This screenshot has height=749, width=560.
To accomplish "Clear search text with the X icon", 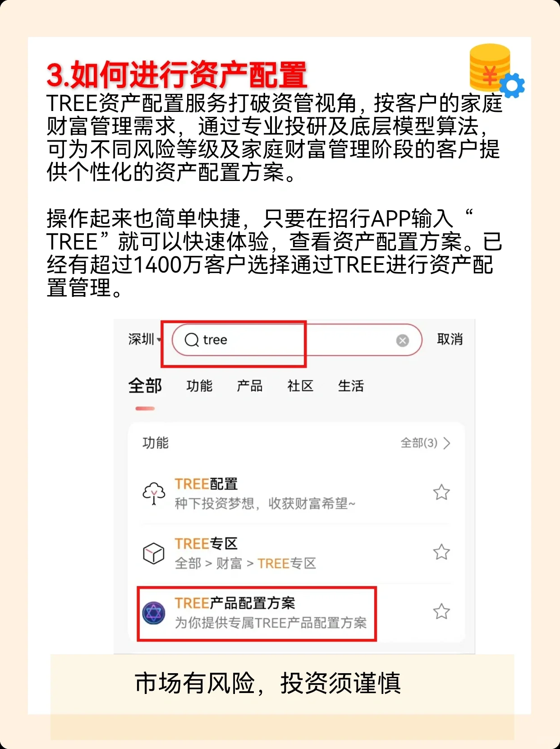I will coord(402,340).
